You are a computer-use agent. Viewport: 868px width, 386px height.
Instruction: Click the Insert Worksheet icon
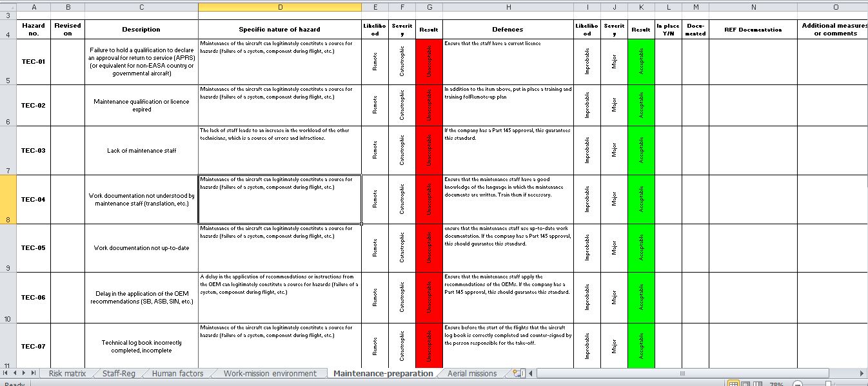(x=516, y=373)
